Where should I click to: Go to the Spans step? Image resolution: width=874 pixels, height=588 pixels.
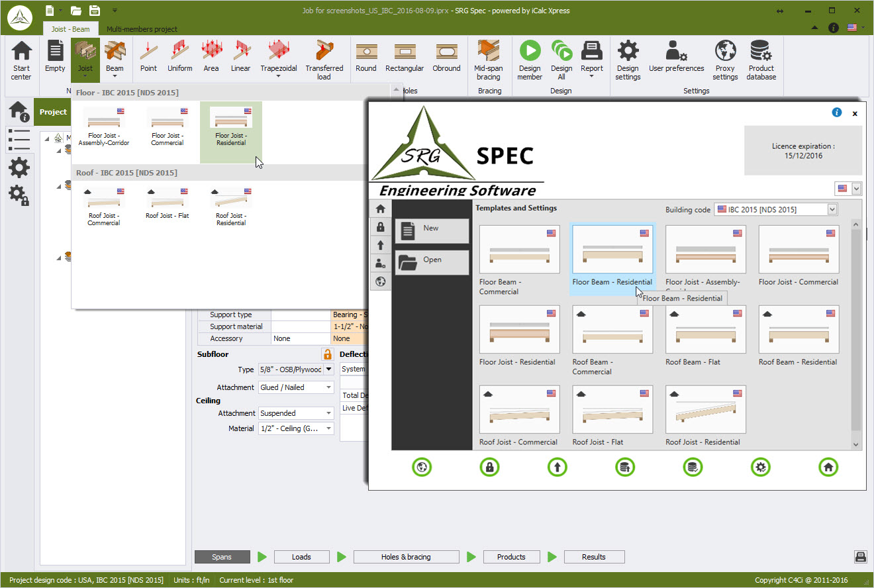click(x=222, y=557)
